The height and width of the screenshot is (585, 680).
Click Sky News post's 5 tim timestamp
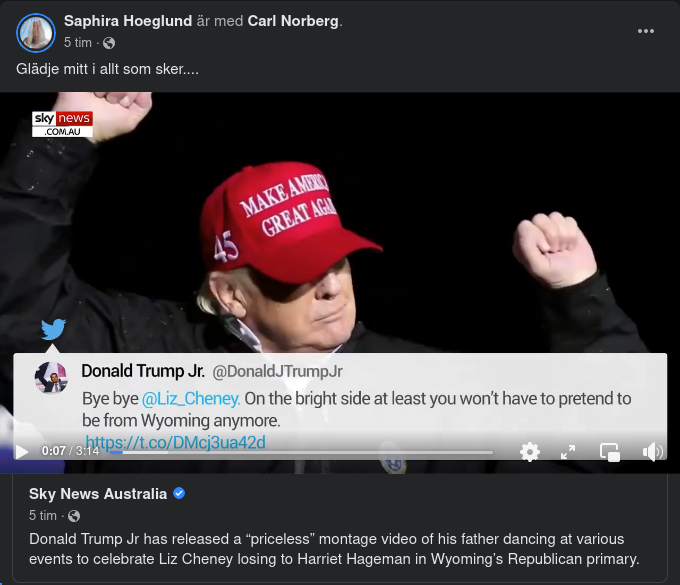(43, 516)
